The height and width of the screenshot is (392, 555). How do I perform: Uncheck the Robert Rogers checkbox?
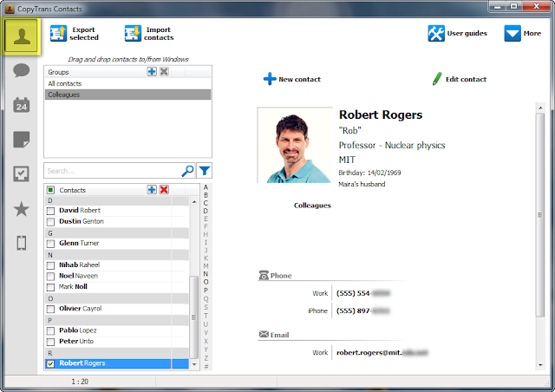point(50,363)
